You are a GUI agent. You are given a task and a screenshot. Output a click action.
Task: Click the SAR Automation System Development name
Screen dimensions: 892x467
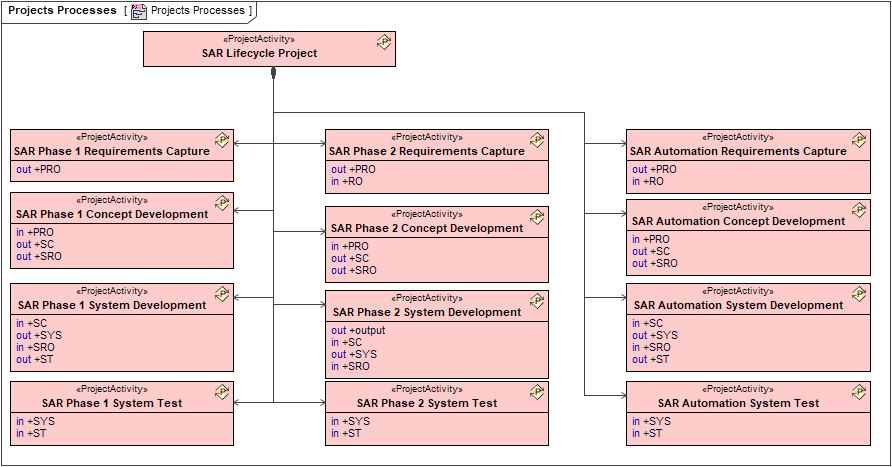tap(738, 306)
